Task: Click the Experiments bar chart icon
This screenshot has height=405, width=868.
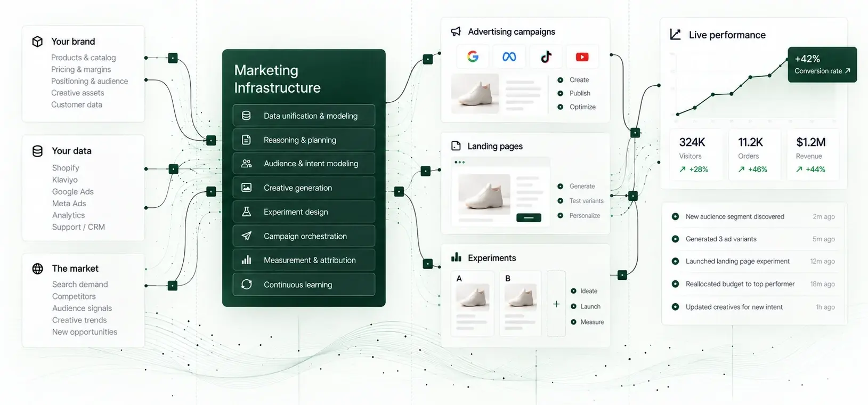Action: (x=456, y=257)
